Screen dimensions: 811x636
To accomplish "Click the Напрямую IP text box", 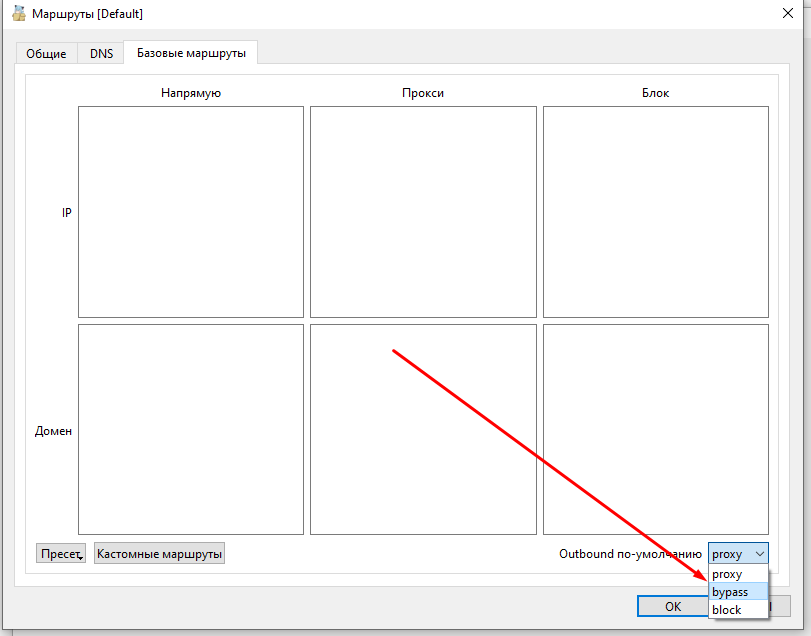I will [190, 212].
